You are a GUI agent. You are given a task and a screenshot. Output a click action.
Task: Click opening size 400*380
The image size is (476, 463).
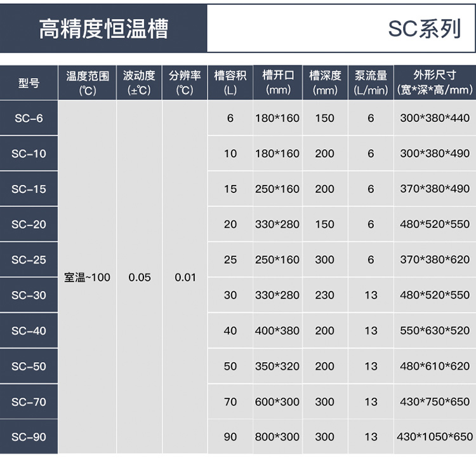click(x=277, y=330)
